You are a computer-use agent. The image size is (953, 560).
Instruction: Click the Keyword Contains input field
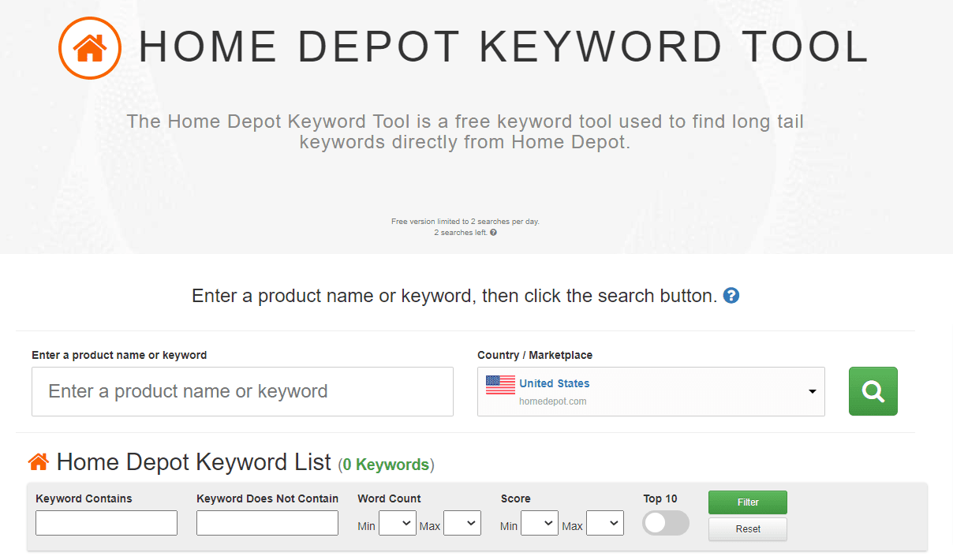click(x=107, y=523)
